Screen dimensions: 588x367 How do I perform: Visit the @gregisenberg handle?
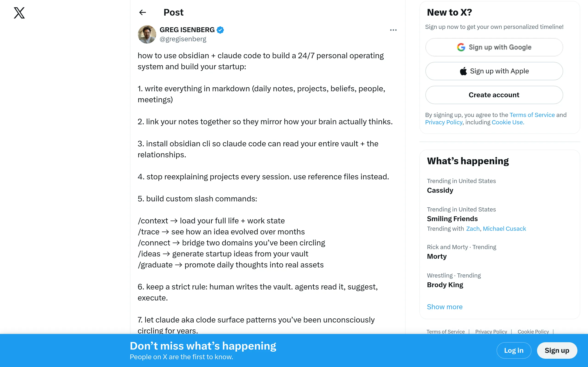coord(183,39)
